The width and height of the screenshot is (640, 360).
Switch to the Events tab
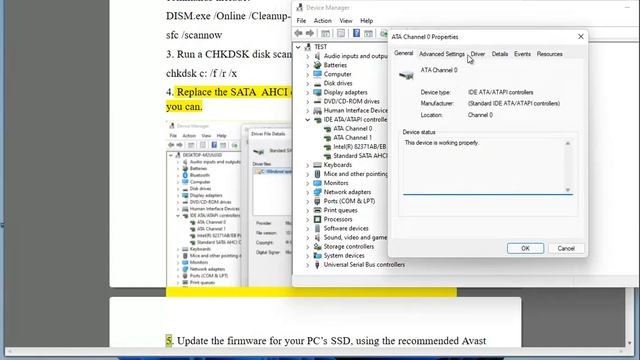tap(522, 54)
